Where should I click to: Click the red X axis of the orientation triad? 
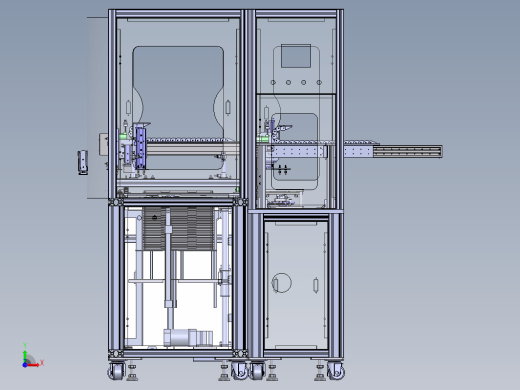click(x=34, y=365)
